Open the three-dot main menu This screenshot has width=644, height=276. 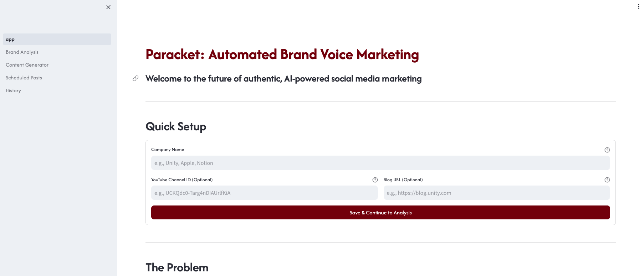tap(638, 6)
